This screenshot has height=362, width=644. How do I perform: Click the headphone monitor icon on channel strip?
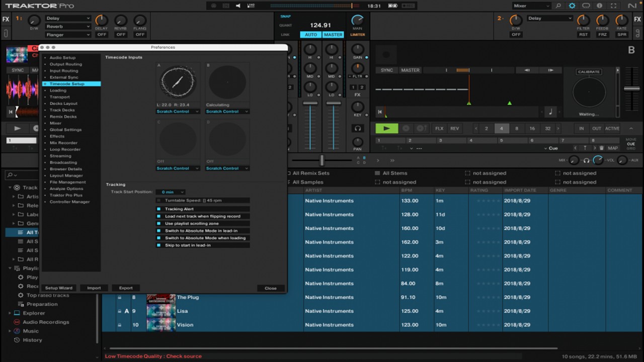pyautogui.click(x=358, y=128)
